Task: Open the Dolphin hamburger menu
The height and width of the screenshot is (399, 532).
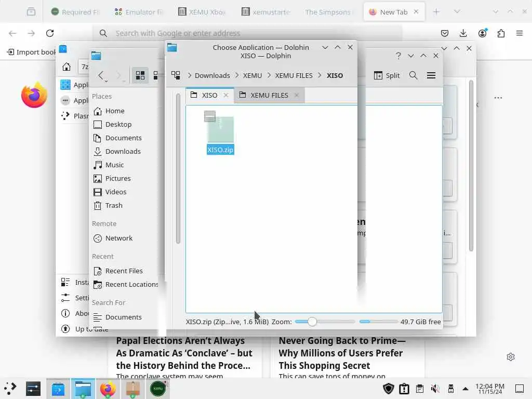Action: [431, 75]
